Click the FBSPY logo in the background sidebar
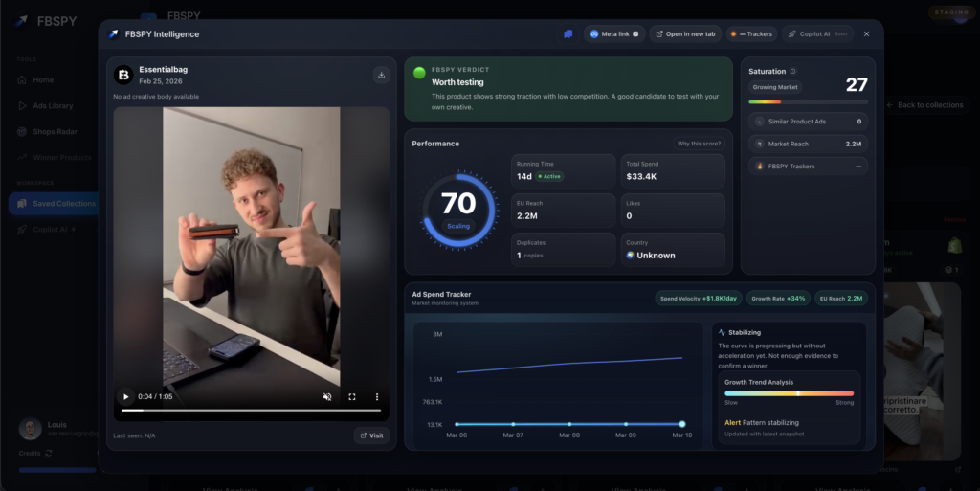 point(46,21)
